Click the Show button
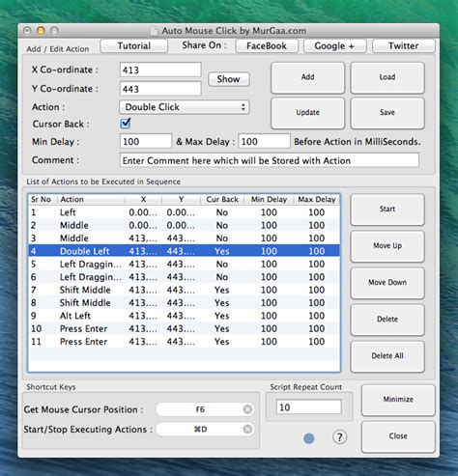 coord(229,79)
